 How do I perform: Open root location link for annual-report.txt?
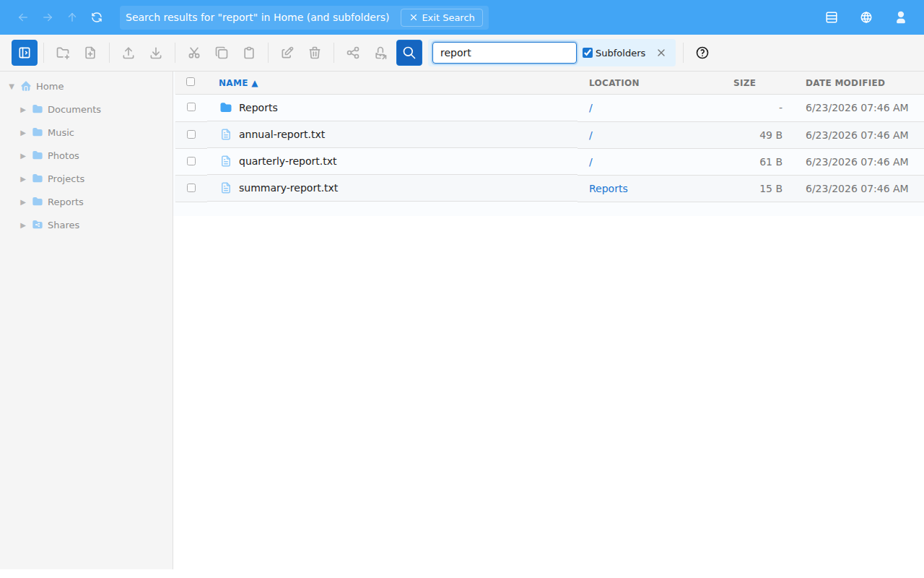590,135
